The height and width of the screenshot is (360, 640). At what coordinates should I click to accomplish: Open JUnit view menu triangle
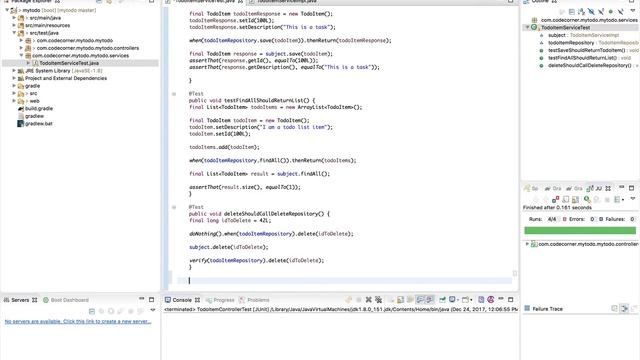[x=633, y=198]
